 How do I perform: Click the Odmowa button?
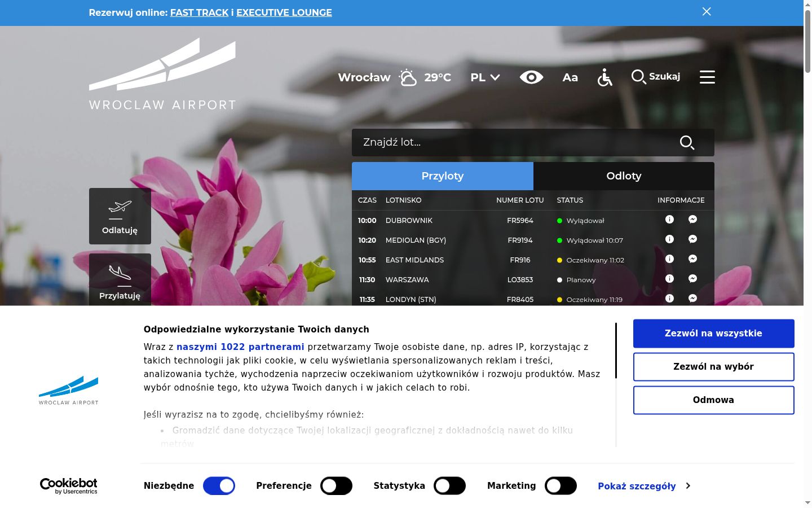(x=713, y=400)
